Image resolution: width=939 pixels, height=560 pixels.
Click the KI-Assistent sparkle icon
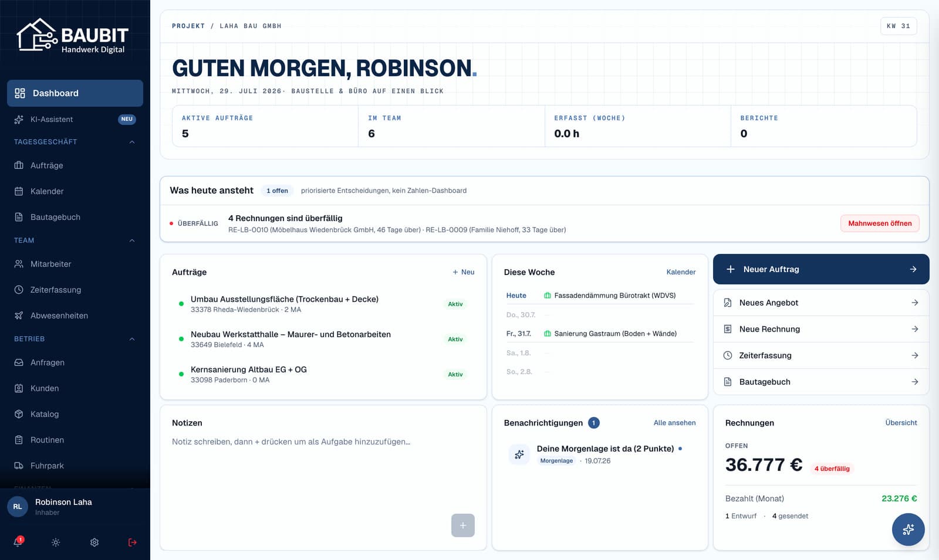pyautogui.click(x=19, y=119)
